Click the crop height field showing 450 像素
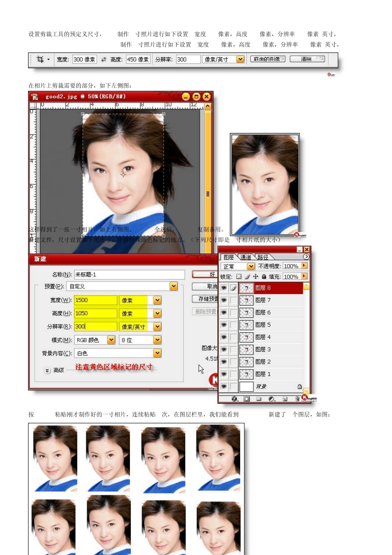392x555 pixels. tap(138, 59)
